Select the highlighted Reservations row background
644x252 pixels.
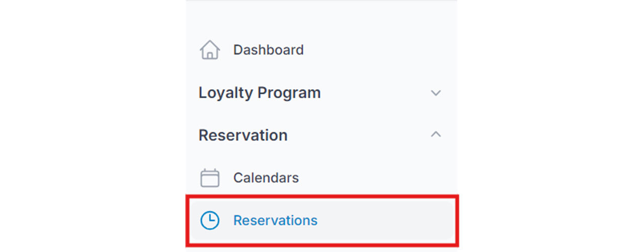tap(322, 220)
